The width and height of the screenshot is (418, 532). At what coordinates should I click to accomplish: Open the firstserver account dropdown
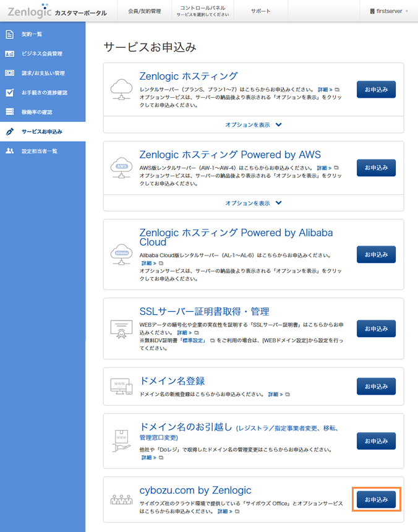coord(388,11)
